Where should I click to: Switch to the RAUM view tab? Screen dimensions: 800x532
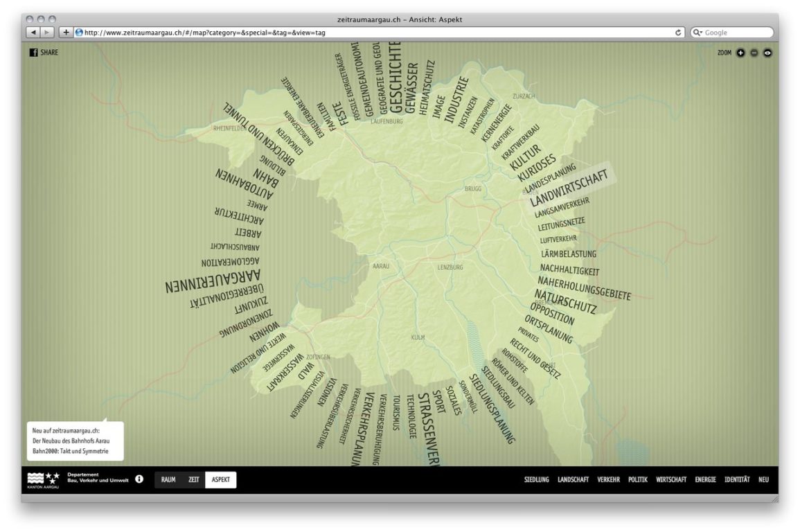168,479
